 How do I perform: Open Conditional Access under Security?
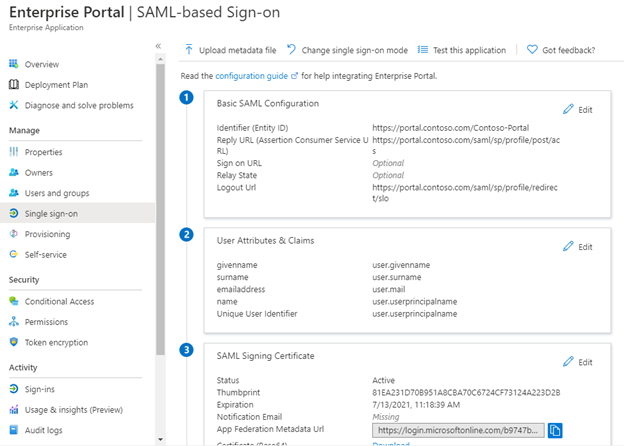[59, 301]
